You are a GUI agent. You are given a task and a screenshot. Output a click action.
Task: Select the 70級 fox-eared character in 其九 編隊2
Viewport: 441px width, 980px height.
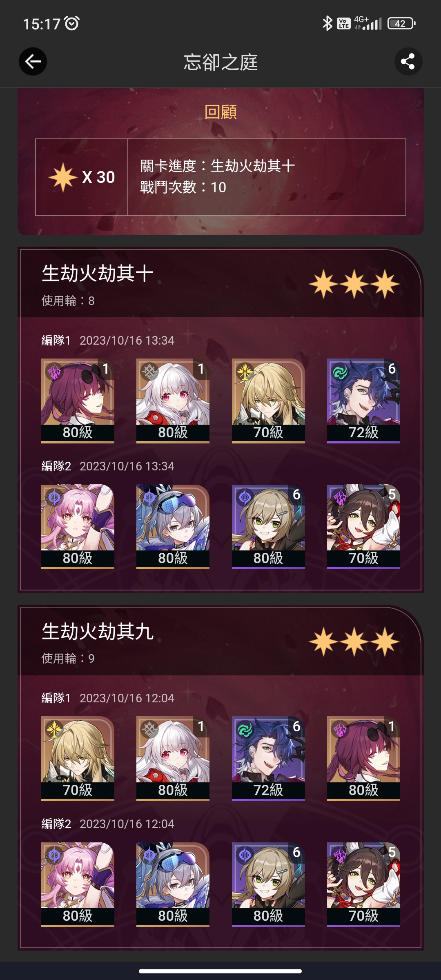363,884
